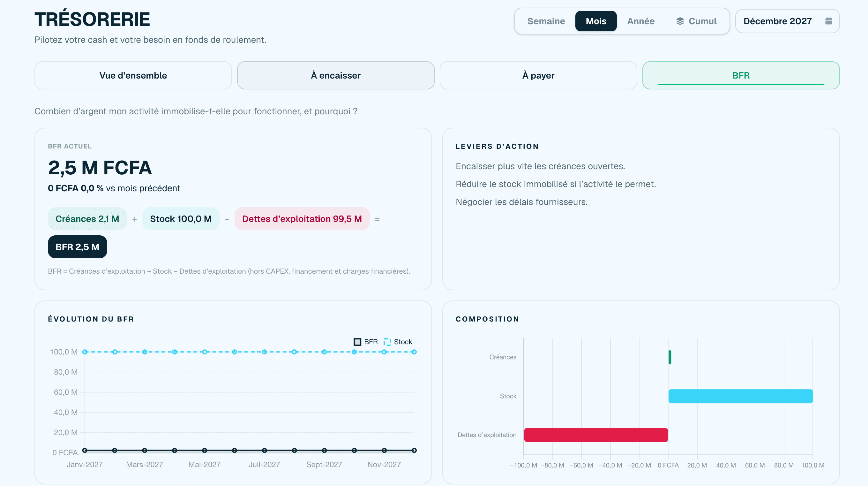Click 'Encaisser plus vite les créances ouvertes.' line
868x486 pixels.
pyautogui.click(x=540, y=166)
